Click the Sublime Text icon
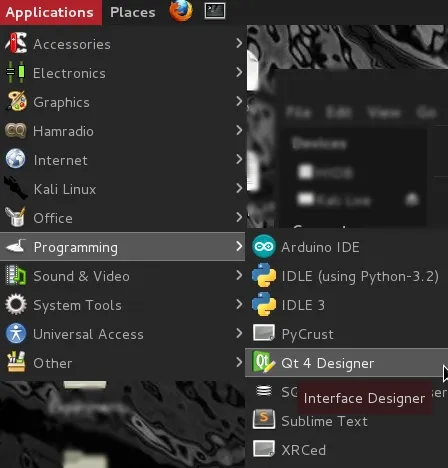448x468 pixels. click(264, 420)
